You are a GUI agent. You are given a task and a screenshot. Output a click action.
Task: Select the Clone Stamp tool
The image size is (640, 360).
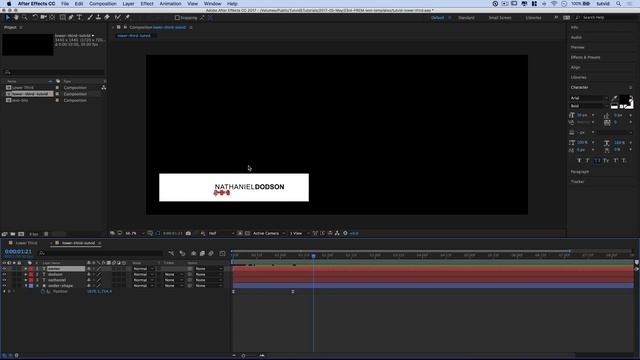98,18
